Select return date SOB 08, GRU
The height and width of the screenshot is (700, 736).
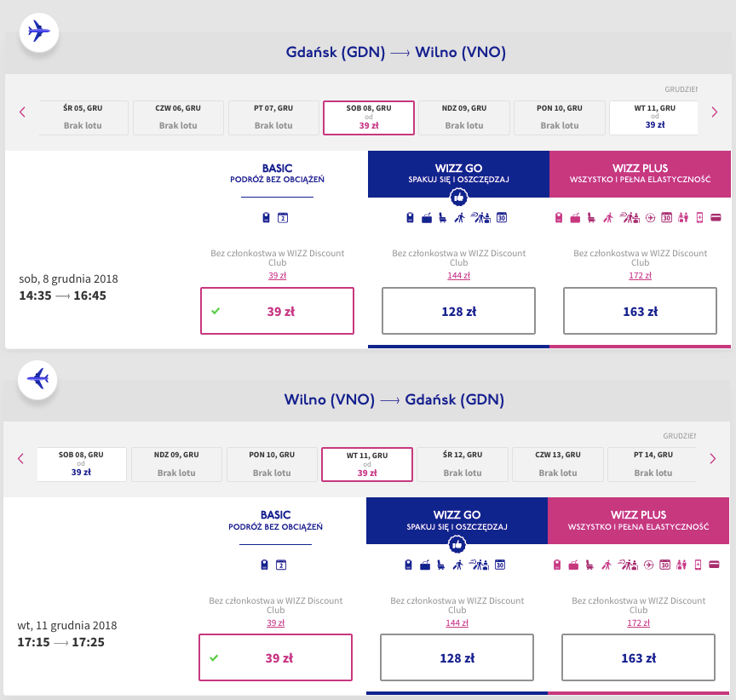tap(82, 464)
